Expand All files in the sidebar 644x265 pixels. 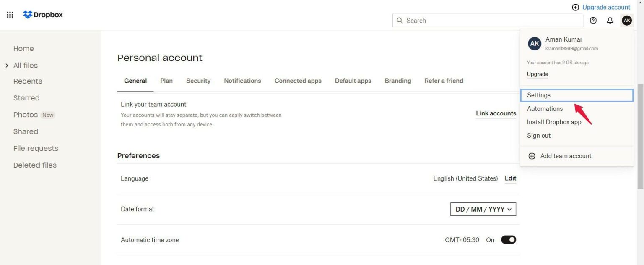pos(7,65)
